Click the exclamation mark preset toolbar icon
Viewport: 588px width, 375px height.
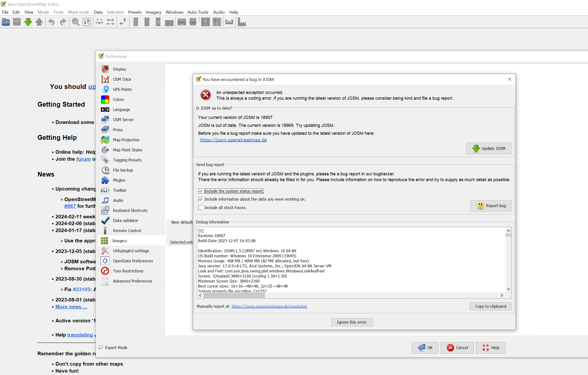click(205, 22)
